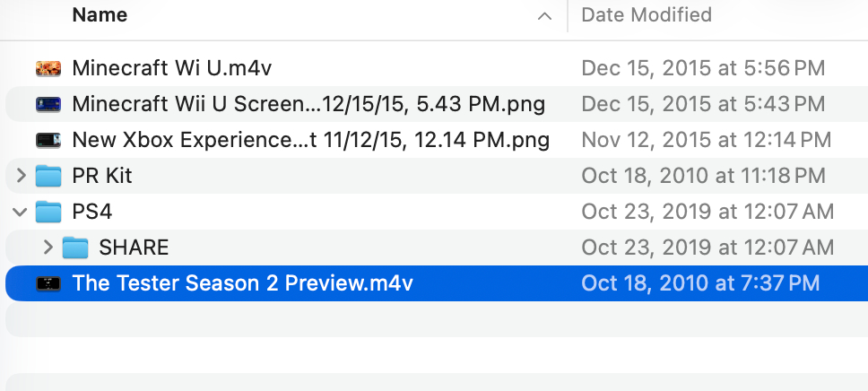Select the Minecraft Wii U Screenshot PNG file name
Viewport: 868px width, 391px height.
(308, 104)
